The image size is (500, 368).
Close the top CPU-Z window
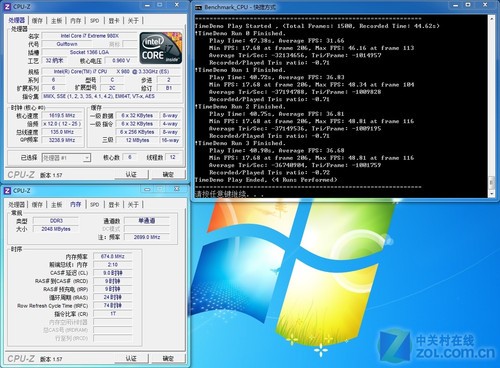pos(177,5)
